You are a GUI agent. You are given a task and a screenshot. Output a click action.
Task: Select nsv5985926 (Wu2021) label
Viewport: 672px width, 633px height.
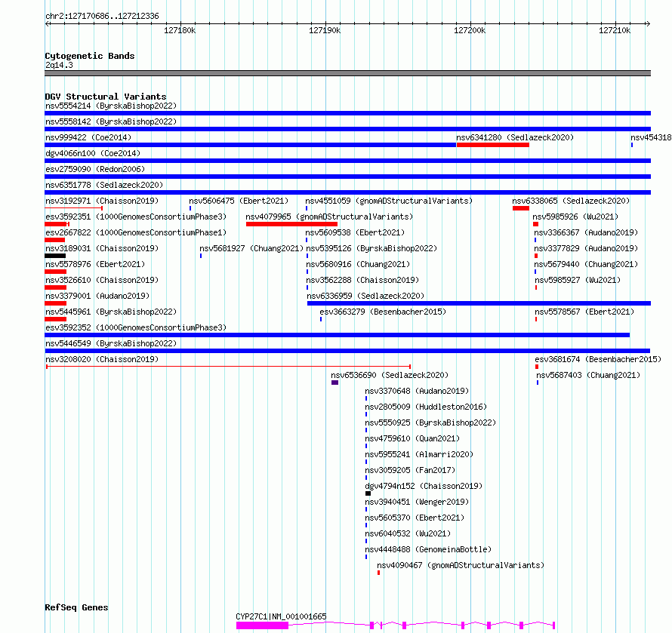tap(575, 217)
